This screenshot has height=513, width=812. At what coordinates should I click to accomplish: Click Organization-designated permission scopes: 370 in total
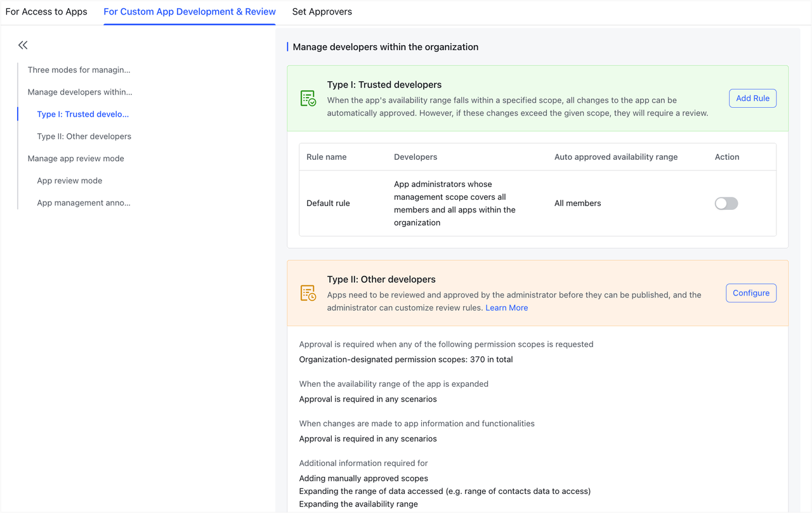[406, 360]
